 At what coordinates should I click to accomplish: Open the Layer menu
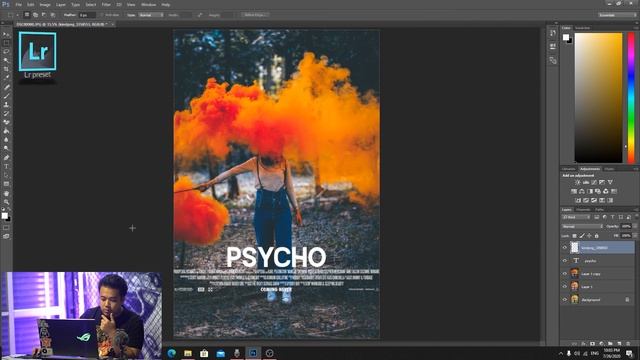(x=61, y=4)
